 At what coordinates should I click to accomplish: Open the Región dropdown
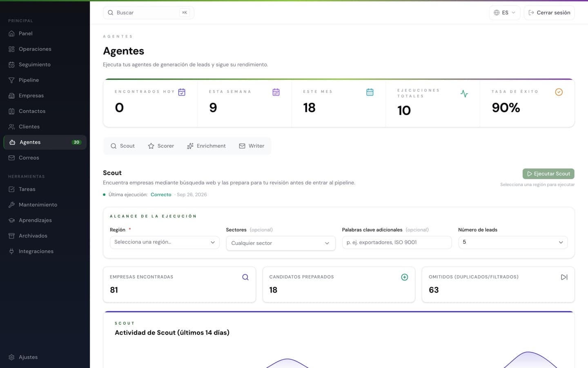[x=165, y=242]
